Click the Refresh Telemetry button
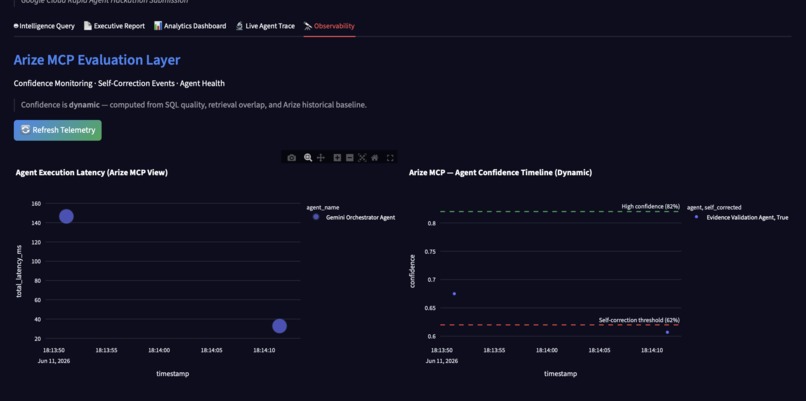The height and width of the screenshot is (401, 806). pos(58,130)
